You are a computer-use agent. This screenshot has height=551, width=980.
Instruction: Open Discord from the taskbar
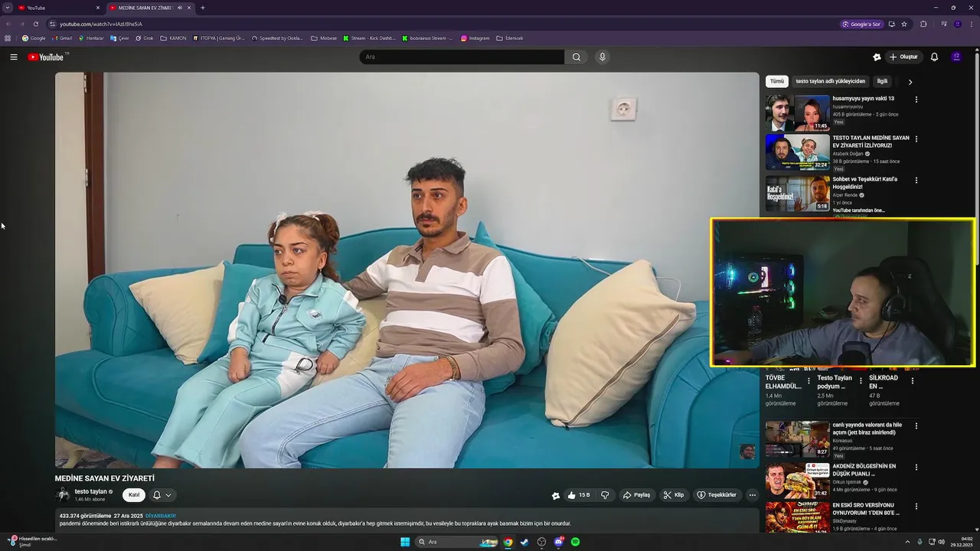click(558, 542)
